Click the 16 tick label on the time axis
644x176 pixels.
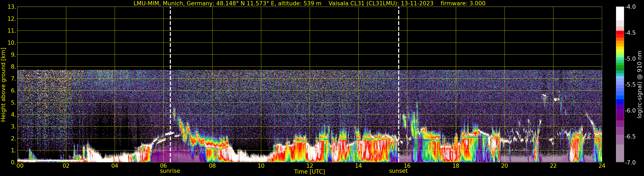(407, 166)
